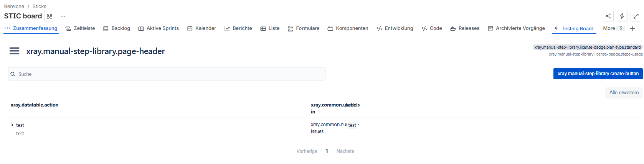The width and height of the screenshot is (644, 164).
Task: Go to the Releases tab
Action: (465, 28)
